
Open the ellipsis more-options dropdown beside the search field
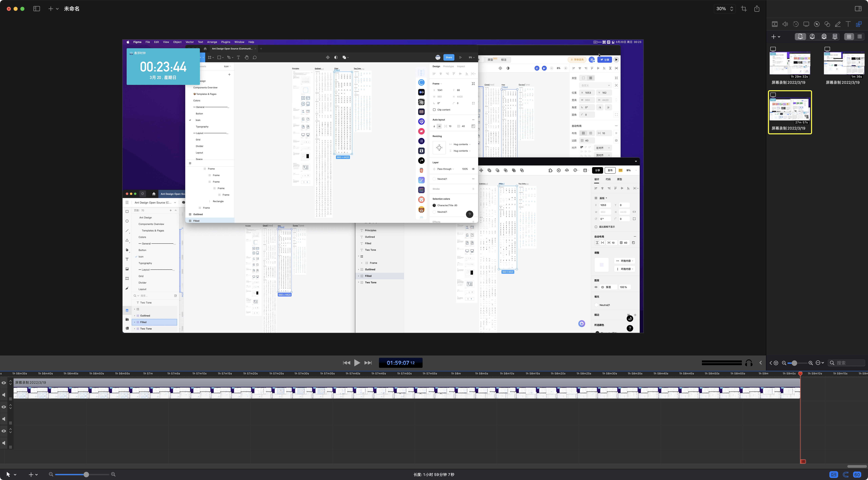click(x=820, y=363)
